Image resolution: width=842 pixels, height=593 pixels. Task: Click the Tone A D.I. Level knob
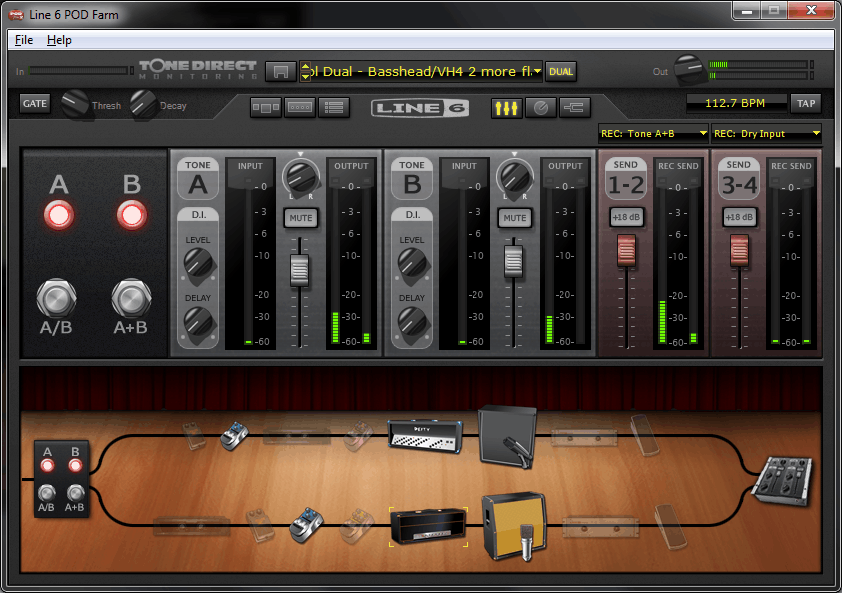click(199, 263)
